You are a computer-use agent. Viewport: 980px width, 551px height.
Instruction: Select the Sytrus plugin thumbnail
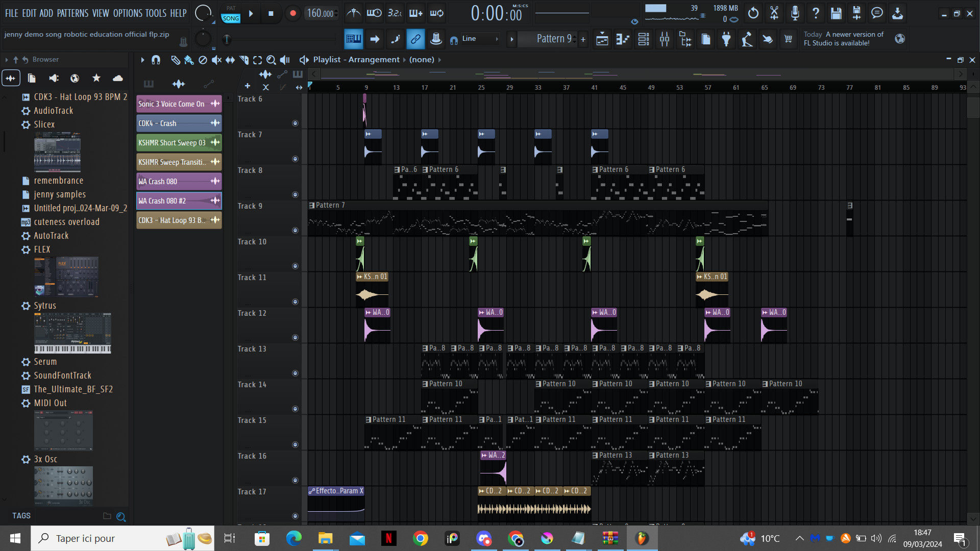click(x=72, y=333)
